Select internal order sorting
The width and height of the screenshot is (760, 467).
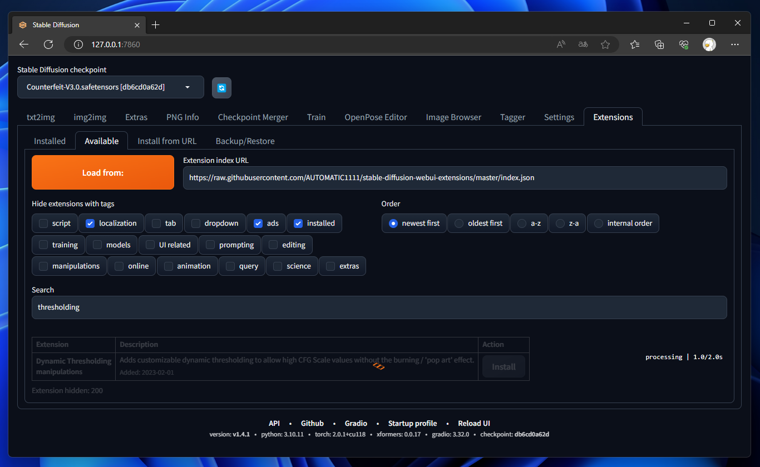point(599,223)
